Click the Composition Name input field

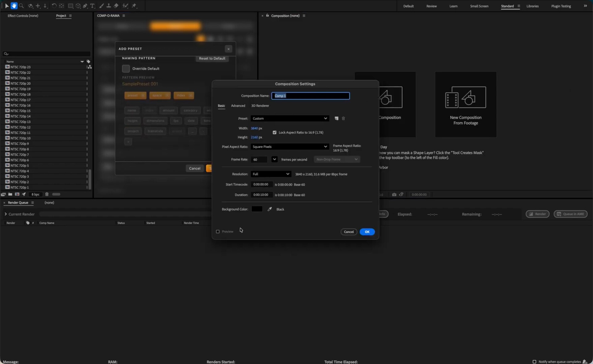pos(310,96)
